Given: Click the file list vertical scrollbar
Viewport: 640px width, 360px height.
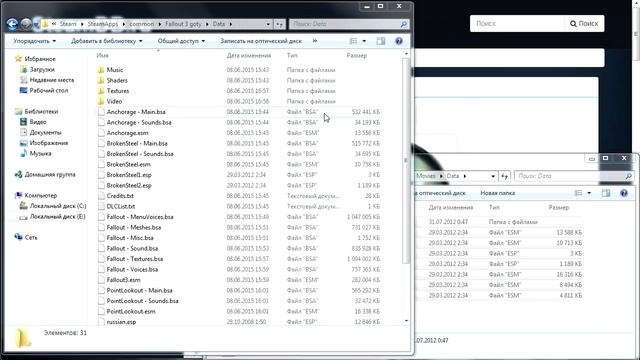Looking at the screenshot, I should [x=406, y=160].
